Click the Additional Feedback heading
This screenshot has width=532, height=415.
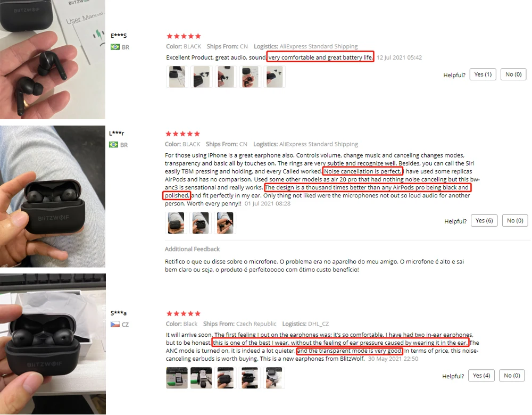pyautogui.click(x=192, y=249)
